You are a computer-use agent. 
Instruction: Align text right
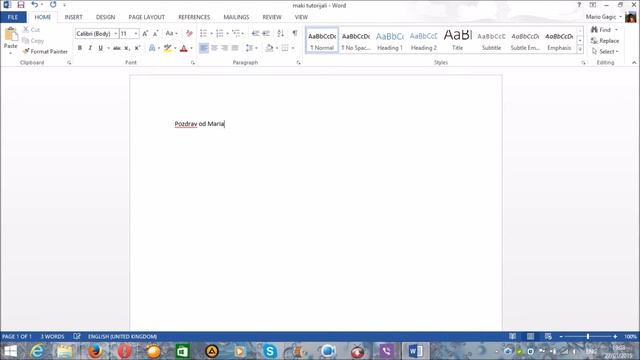tap(224, 48)
